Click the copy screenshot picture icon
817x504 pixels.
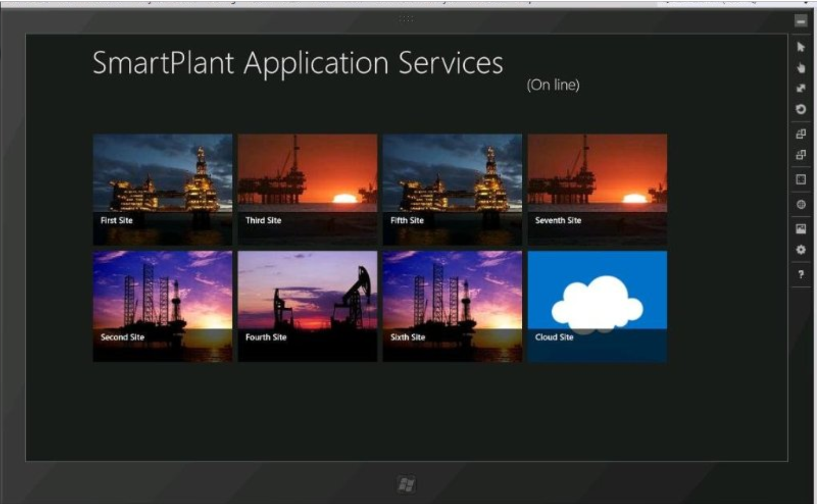point(801,229)
